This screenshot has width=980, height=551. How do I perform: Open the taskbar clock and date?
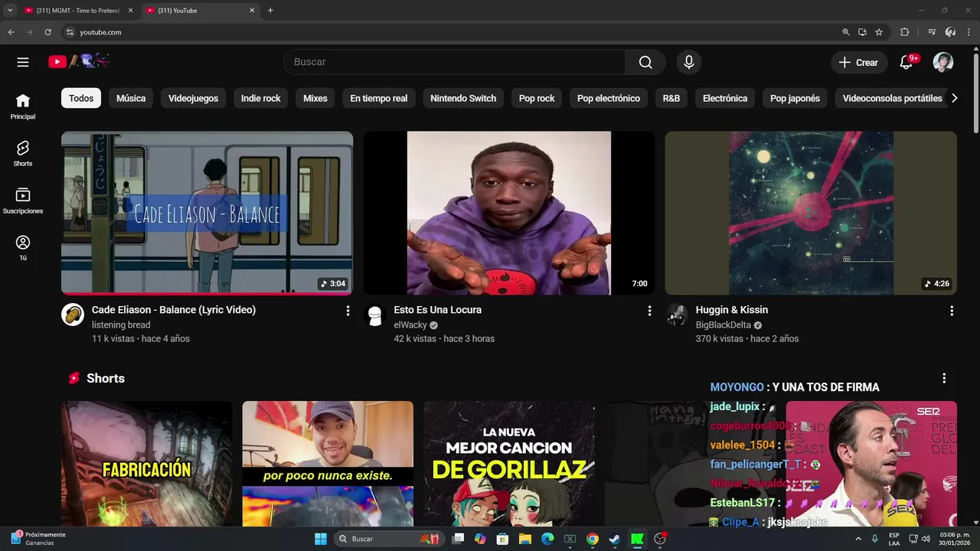[x=955, y=539]
